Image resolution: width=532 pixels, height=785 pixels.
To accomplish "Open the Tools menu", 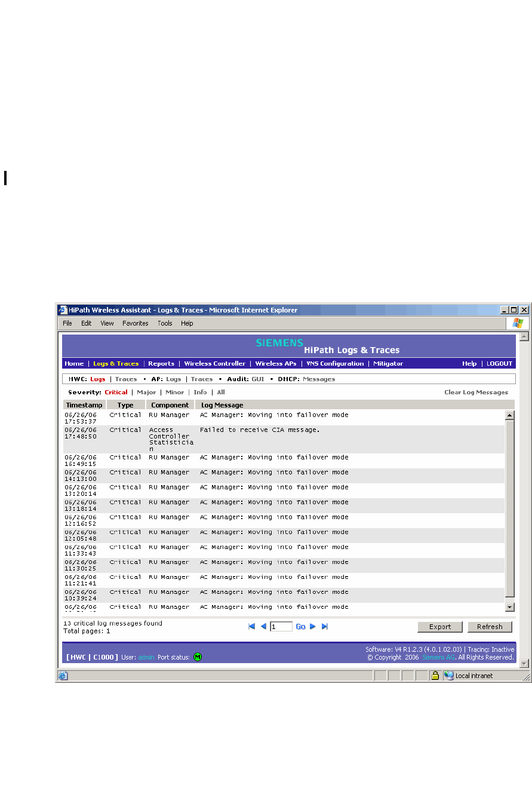I will [x=165, y=323].
